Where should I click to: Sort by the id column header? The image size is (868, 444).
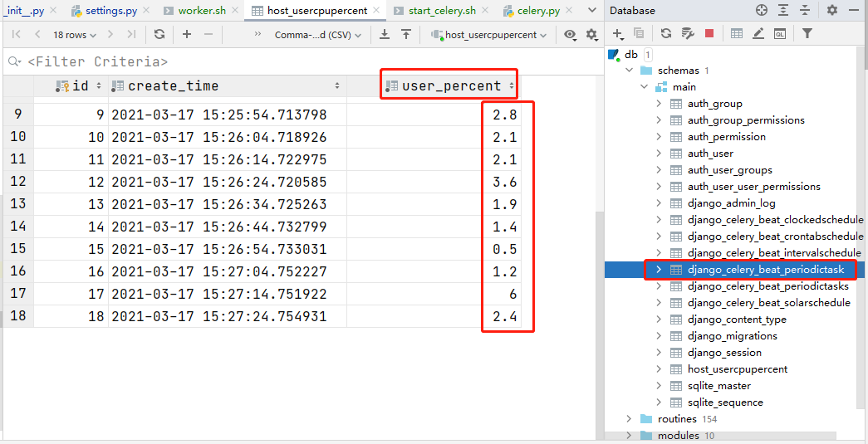click(x=71, y=85)
